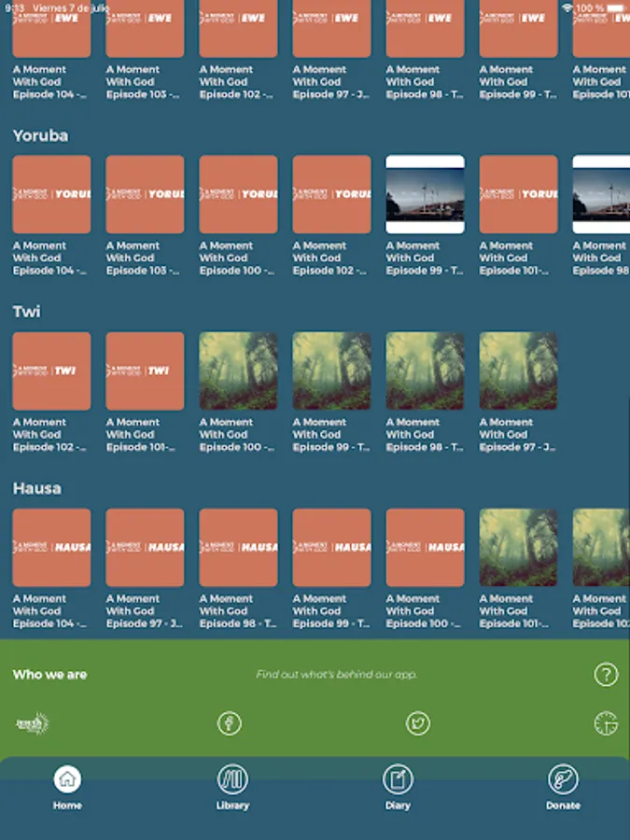This screenshot has width=630, height=840.
Task: Select Twi Episode 101 cover
Action: coord(145,371)
